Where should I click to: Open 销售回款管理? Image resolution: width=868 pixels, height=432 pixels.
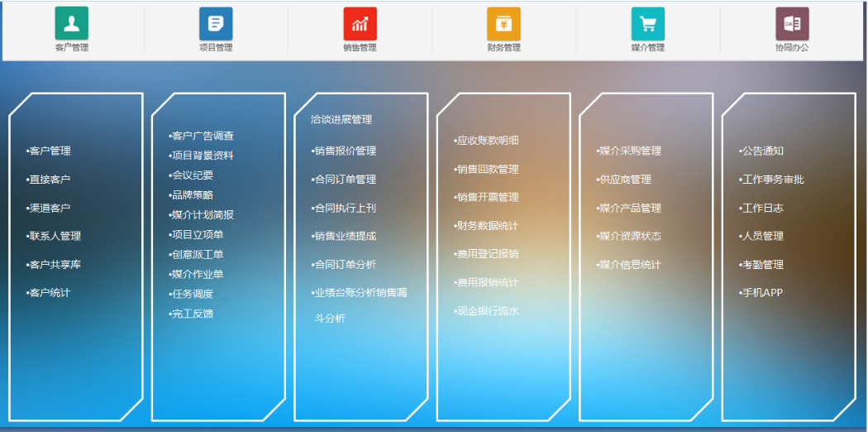click(486, 169)
